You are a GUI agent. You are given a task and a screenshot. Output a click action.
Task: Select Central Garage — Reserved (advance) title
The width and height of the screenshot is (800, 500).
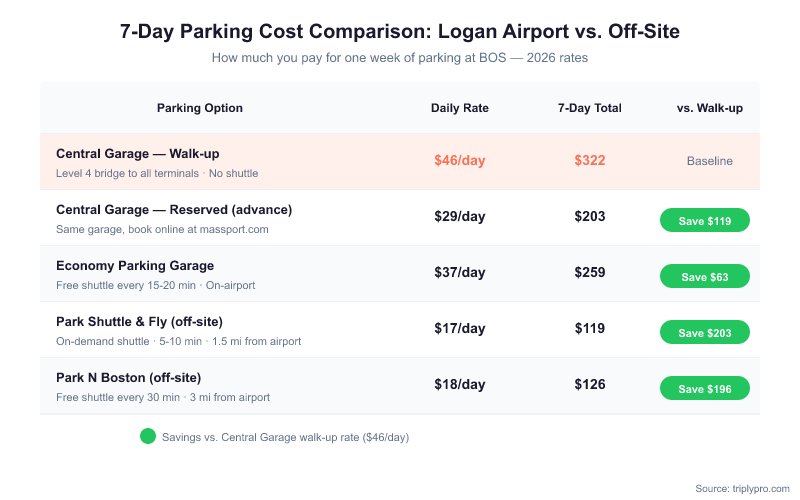pos(174,210)
